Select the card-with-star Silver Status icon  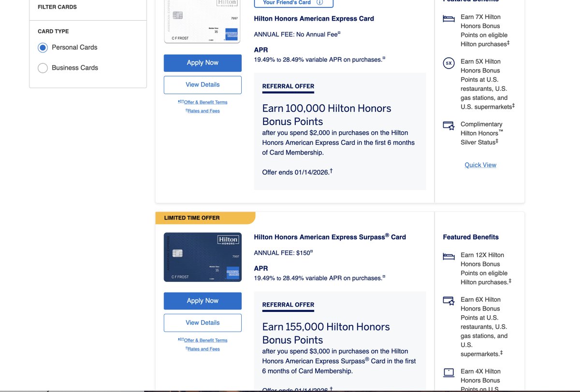[x=448, y=126]
